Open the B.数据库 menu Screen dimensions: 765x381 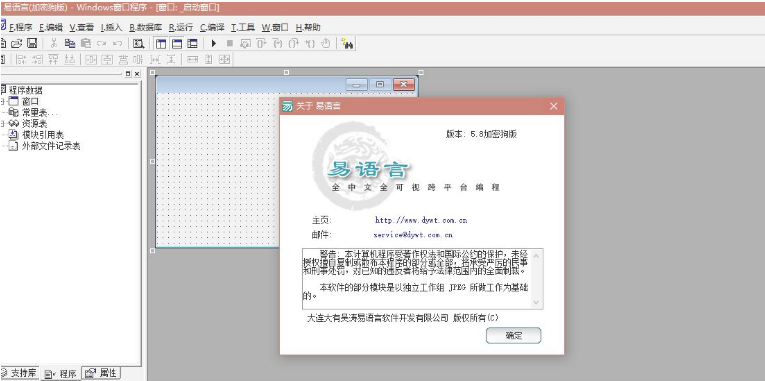point(145,27)
